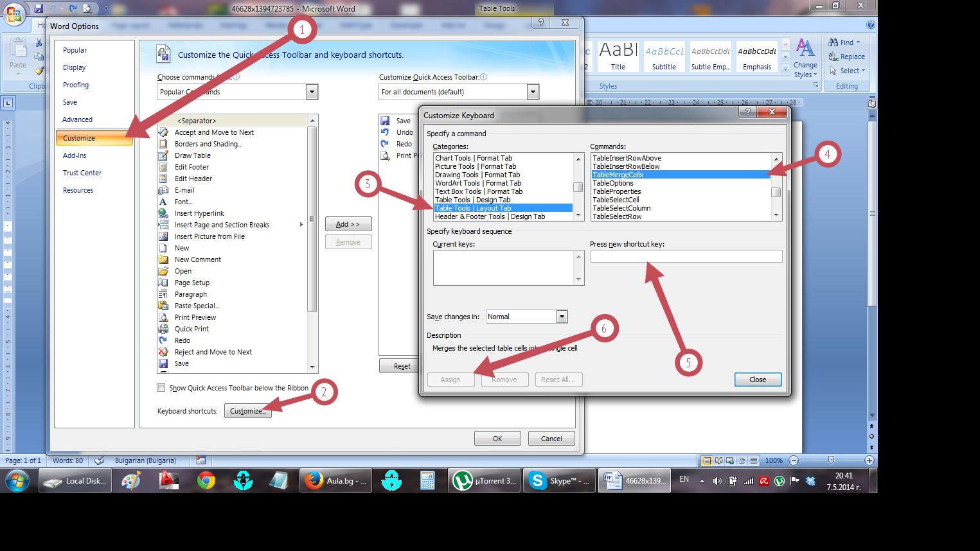
Task: Click the help question mark in Customize Keyboard title
Action: [747, 112]
